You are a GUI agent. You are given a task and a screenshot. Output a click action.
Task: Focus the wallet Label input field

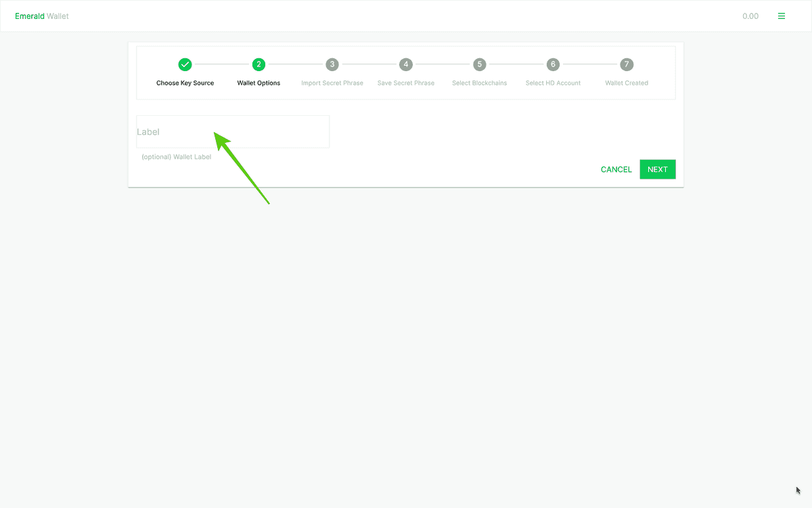click(233, 132)
